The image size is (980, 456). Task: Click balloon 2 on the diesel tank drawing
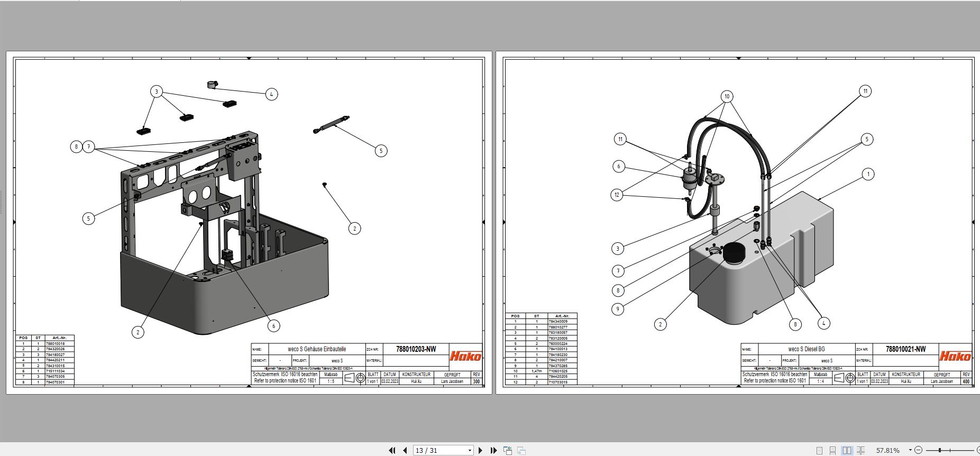tap(660, 324)
